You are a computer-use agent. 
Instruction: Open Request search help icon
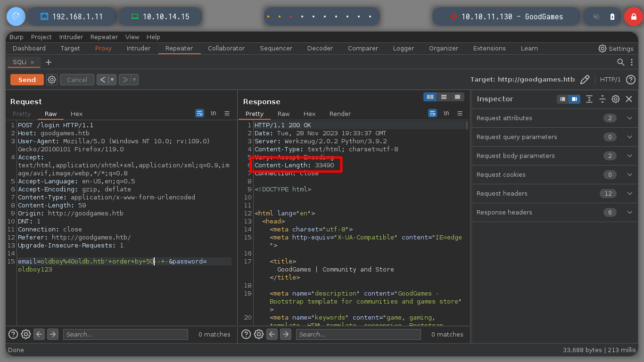coord(13,334)
